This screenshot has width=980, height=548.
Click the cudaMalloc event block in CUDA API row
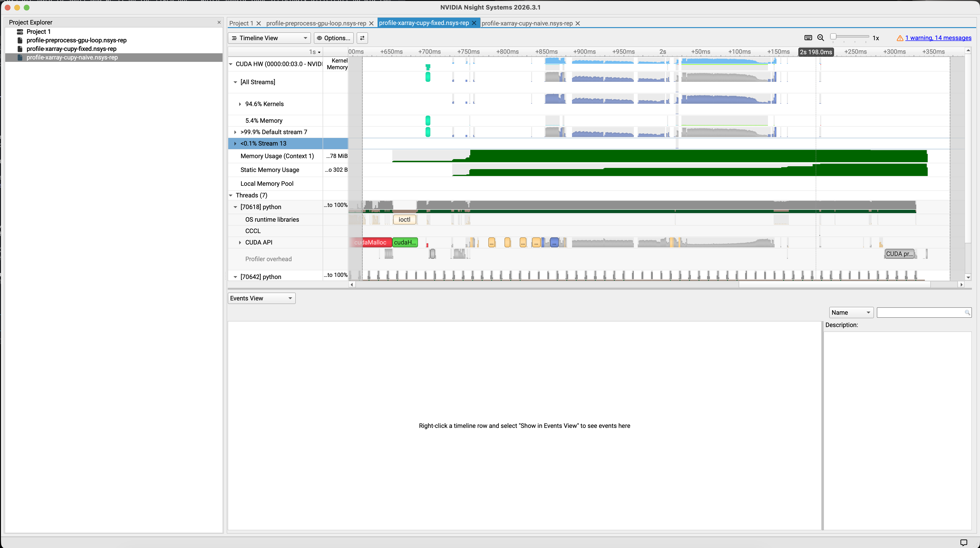coord(371,242)
